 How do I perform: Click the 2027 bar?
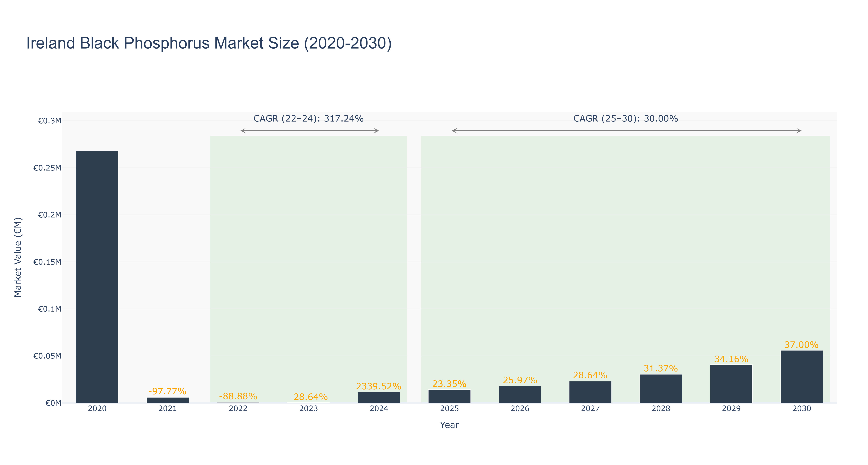590,392
